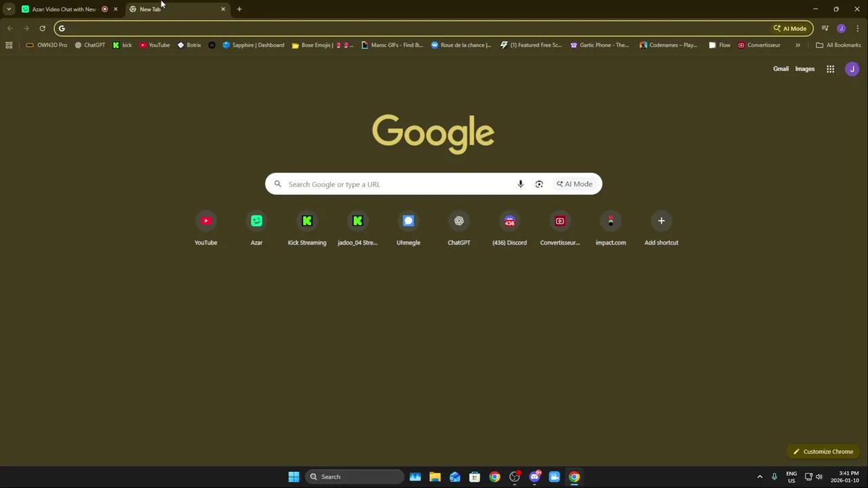The image size is (868, 488).
Task: Open the Flow bookmark folder
Action: click(719, 45)
